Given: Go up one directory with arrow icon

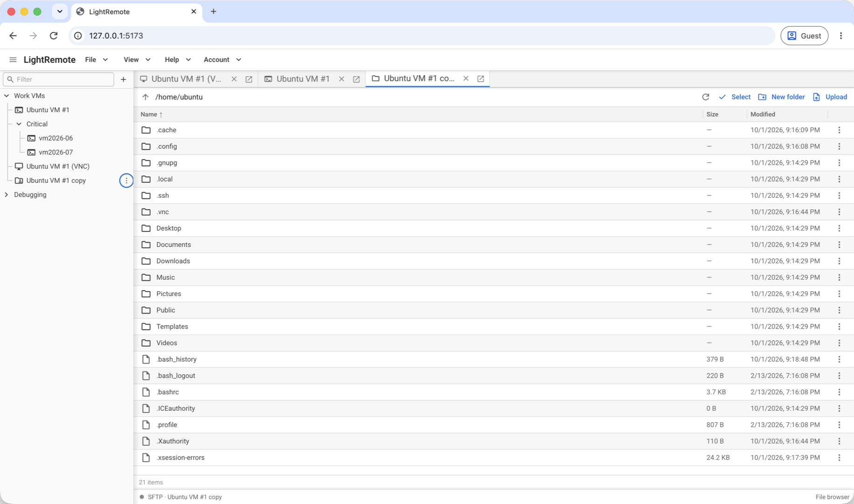Looking at the screenshot, I should [x=146, y=97].
